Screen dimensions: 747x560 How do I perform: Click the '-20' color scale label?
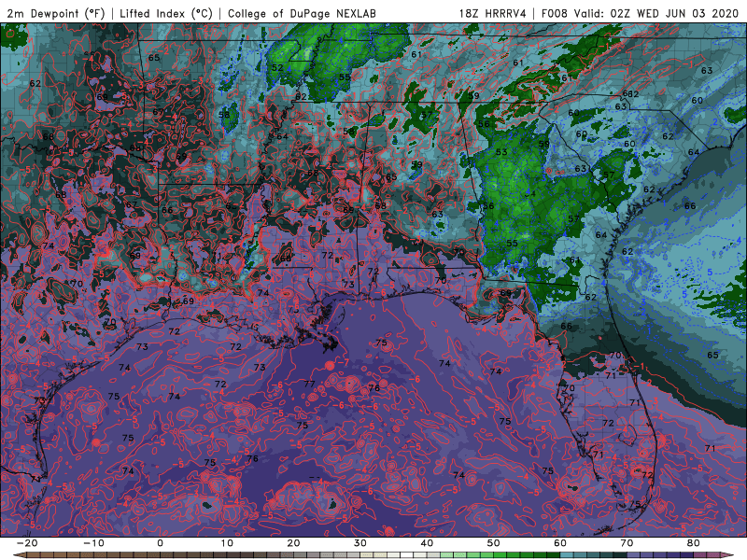tap(27, 543)
